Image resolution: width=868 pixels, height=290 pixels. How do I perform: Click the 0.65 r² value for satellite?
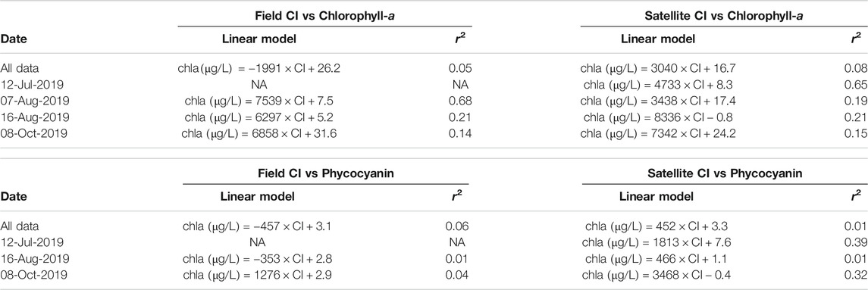[857, 85]
